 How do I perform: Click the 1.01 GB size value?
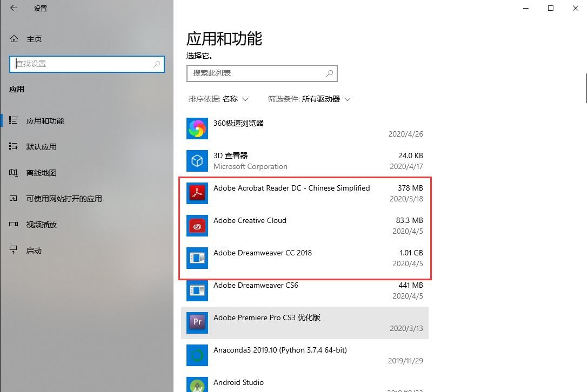pos(411,253)
